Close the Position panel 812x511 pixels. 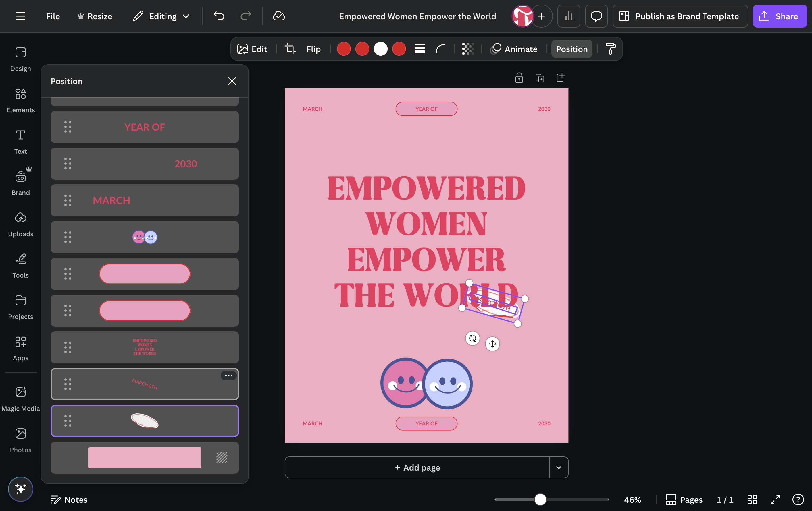(x=232, y=81)
